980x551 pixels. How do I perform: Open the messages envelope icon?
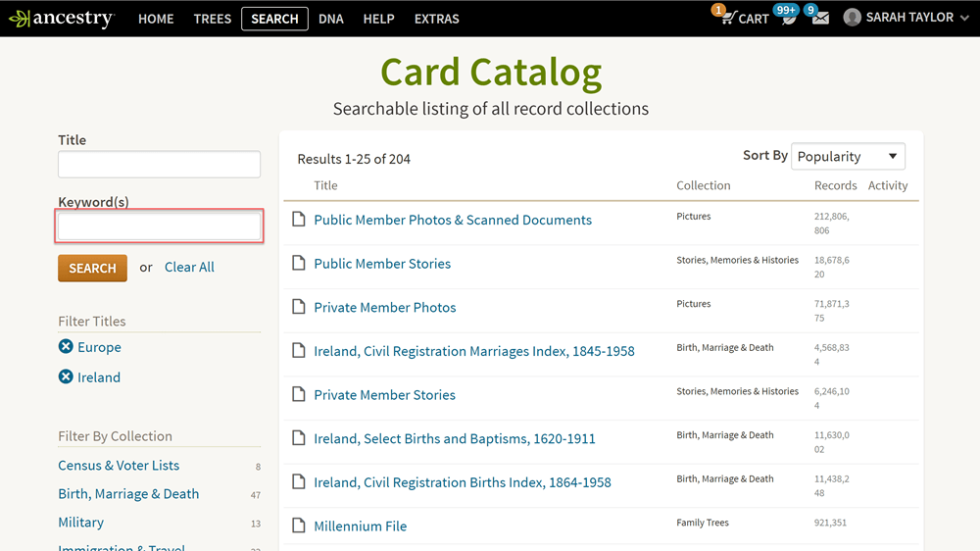point(820,19)
